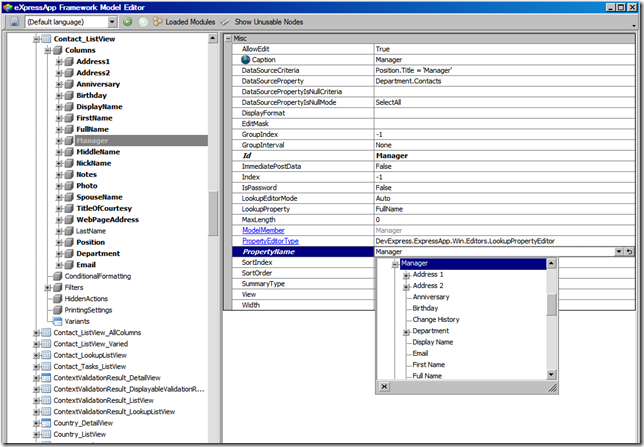Expand Address 2 in dropdown tree

407,286
